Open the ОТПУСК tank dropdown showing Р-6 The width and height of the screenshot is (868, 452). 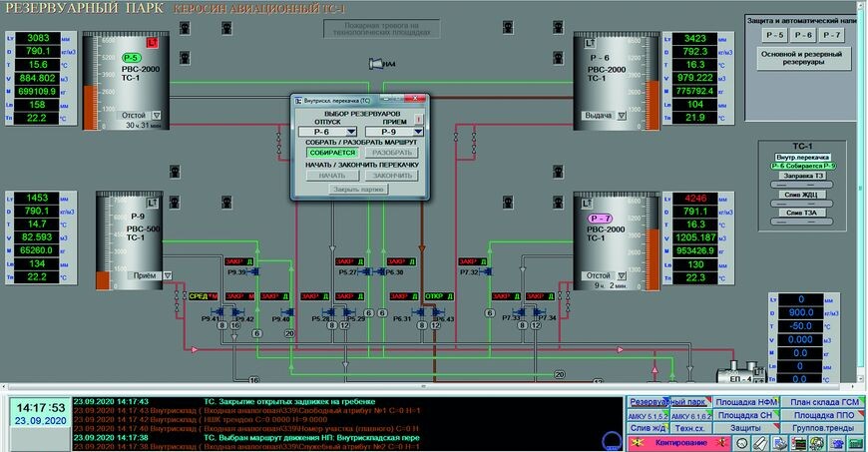pos(327,132)
